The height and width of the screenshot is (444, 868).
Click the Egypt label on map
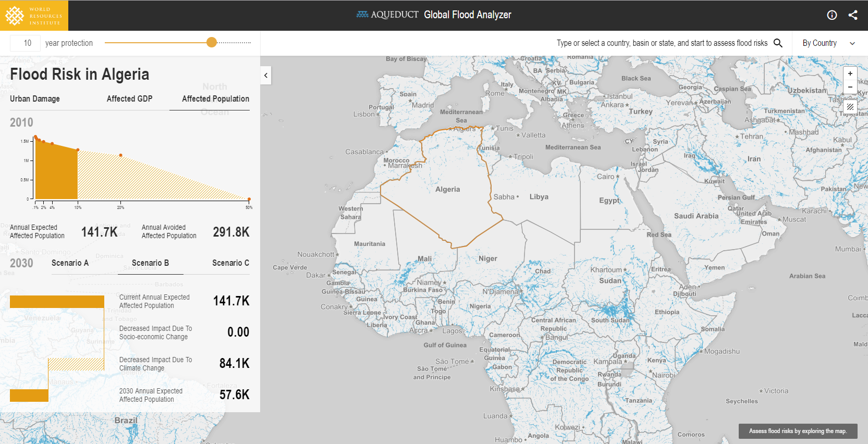click(x=609, y=200)
